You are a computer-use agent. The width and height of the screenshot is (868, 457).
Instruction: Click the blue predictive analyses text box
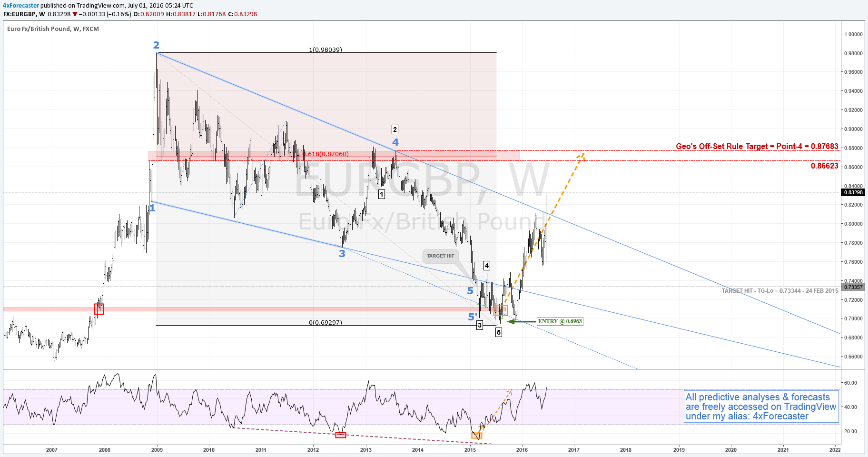coord(761,407)
